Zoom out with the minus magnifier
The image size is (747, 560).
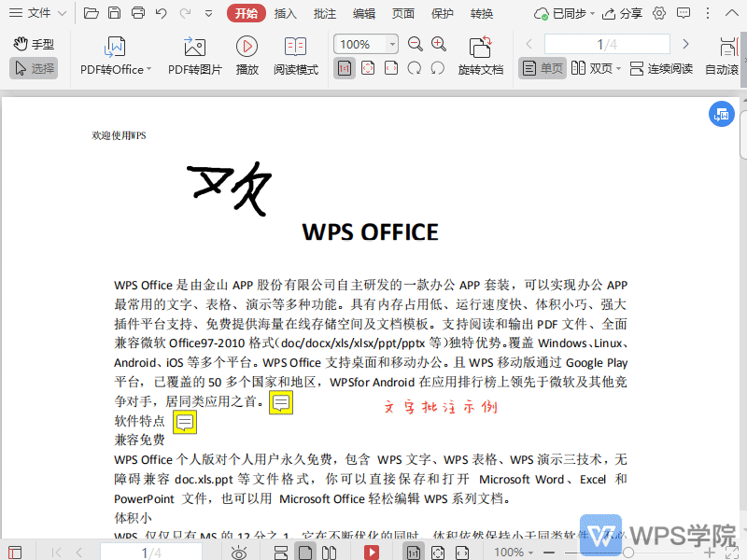coord(416,44)
